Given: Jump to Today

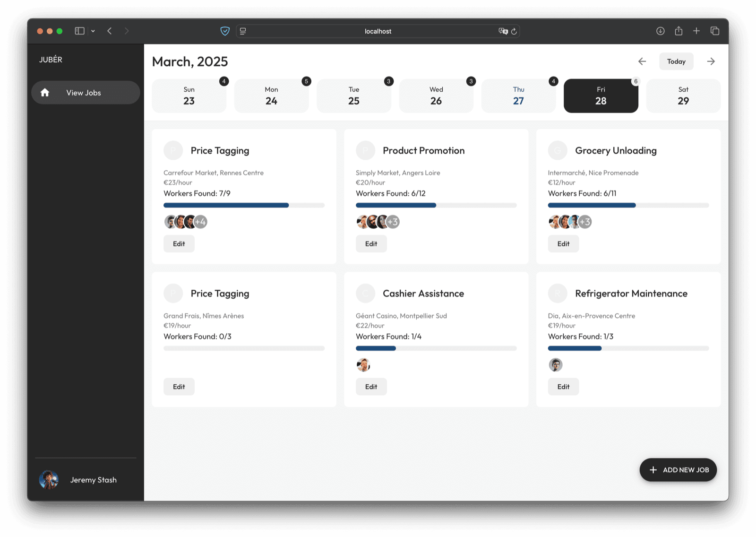Looking at the screenshot, I should pos(676,61).
